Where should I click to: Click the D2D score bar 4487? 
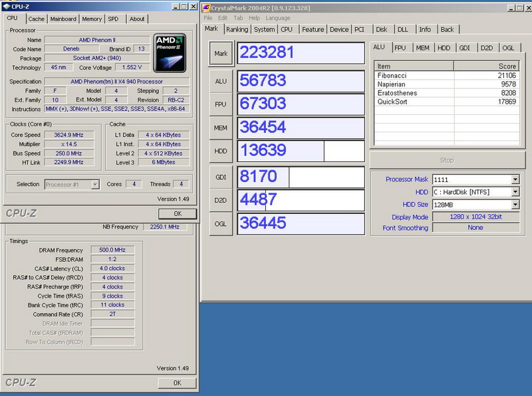[x=301, y=201]
